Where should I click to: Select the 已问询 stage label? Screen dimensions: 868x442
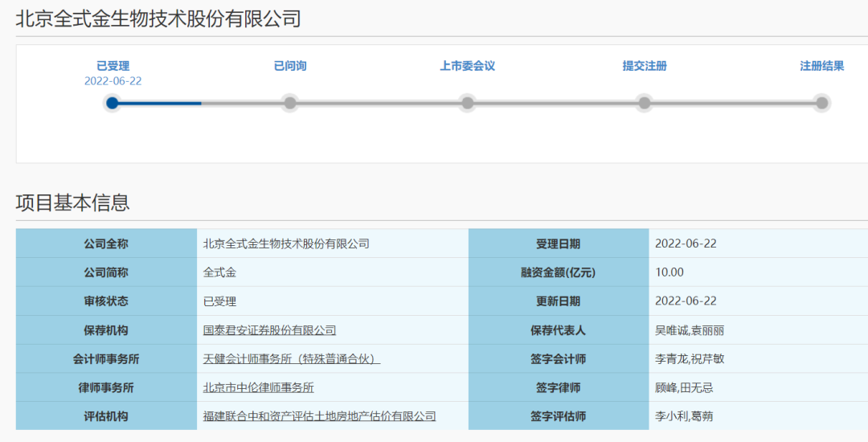pos(290,66)
